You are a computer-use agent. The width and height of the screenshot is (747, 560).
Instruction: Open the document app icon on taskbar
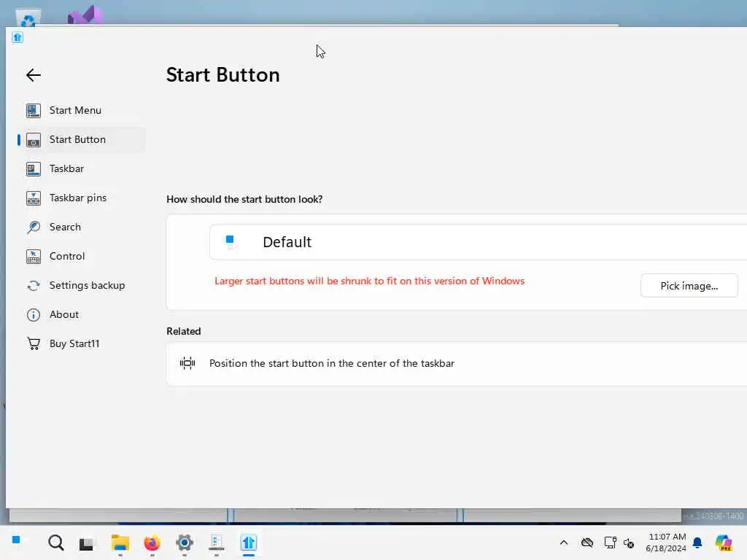216,543
